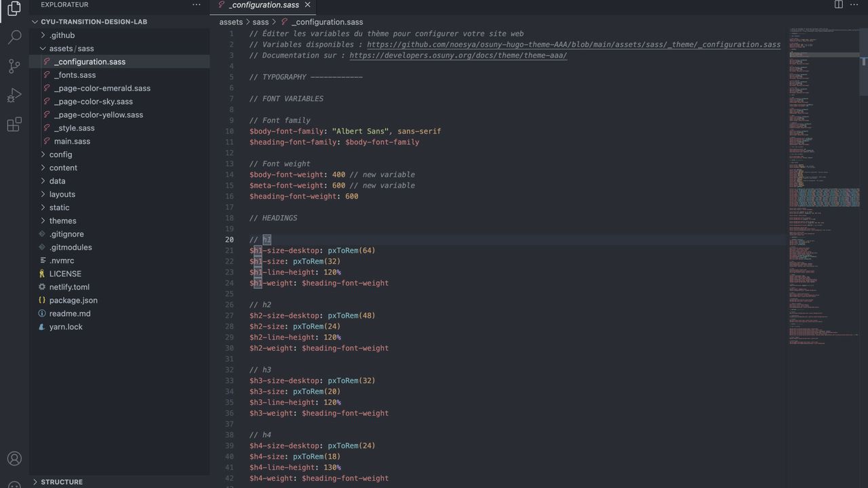Collapse the CYU-TRANSITION-DESIGN-LAB root section
The width and height of the screenshot is (868, 488).
point(94,22)
